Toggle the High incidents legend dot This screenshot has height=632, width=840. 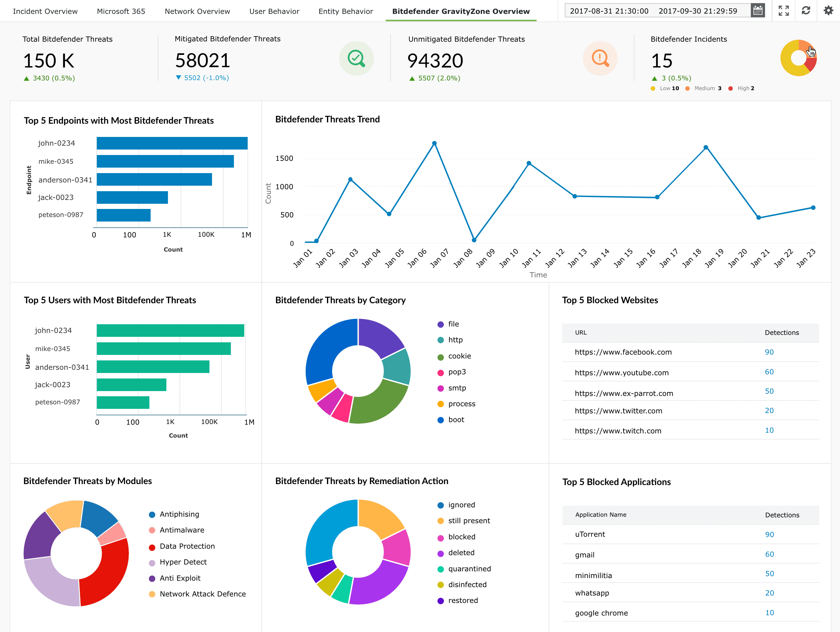[730, 88]
